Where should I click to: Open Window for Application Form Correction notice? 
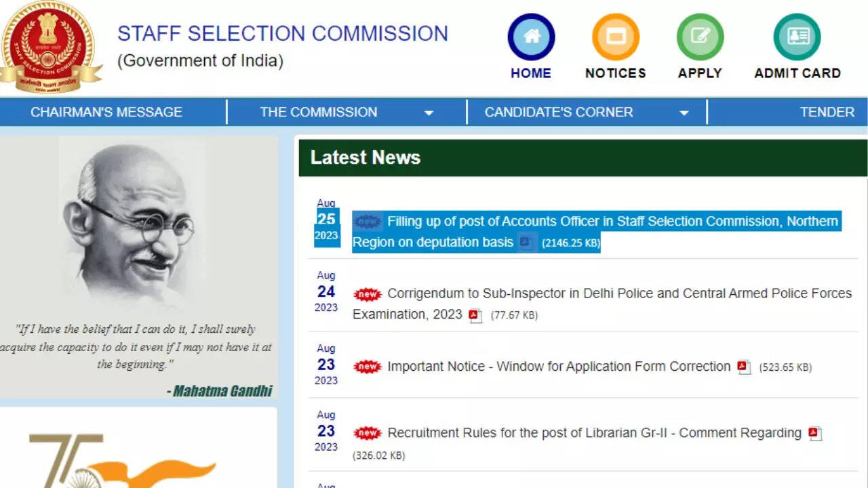[558, 367]
